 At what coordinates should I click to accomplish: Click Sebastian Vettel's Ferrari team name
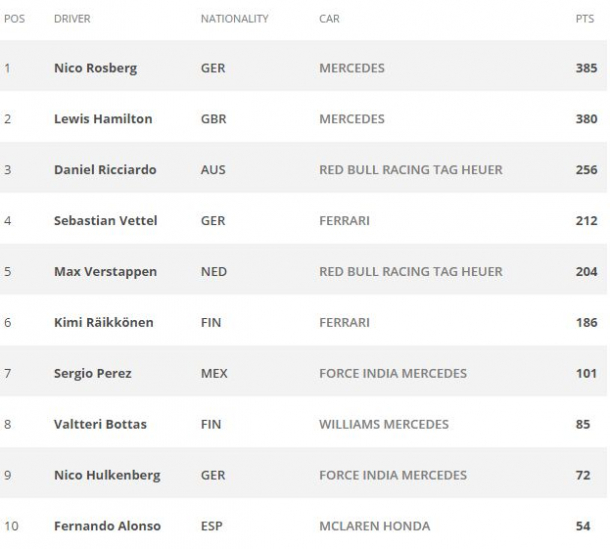point(344,221)
